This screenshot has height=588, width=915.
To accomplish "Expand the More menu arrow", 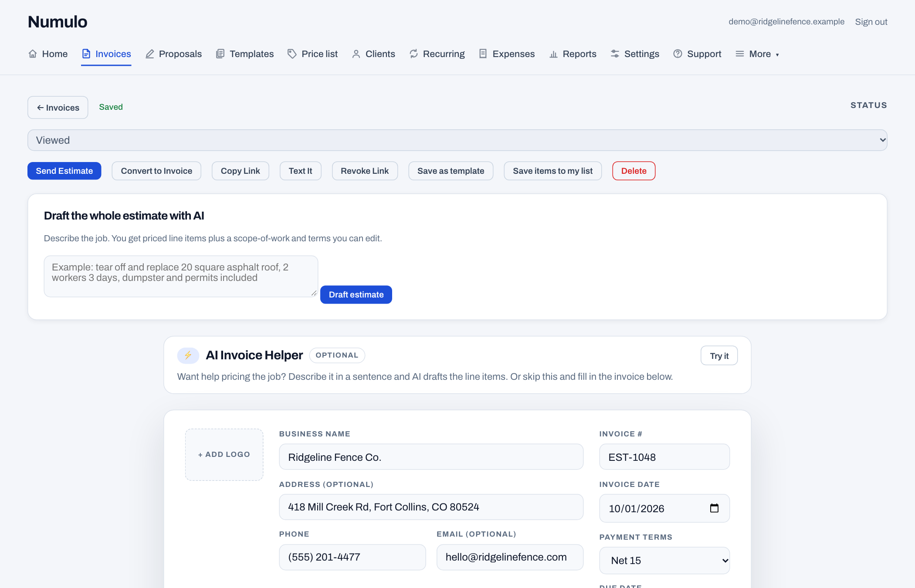I will point(777,55).
